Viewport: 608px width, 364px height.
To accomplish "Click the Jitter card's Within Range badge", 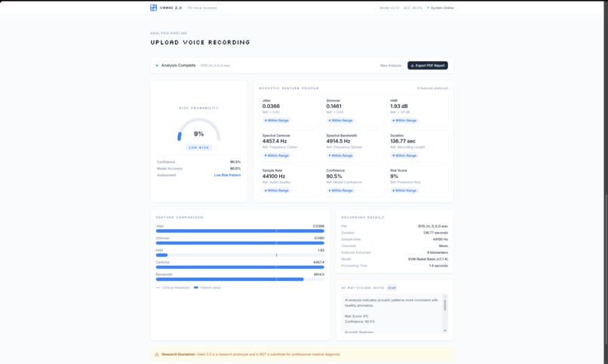I will pos(277,121).
